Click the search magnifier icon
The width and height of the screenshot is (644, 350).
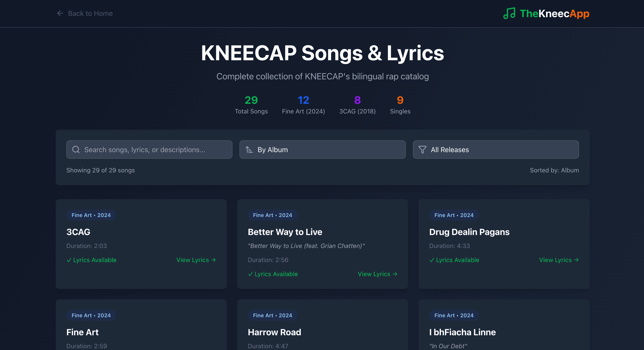tap(76, 149)
